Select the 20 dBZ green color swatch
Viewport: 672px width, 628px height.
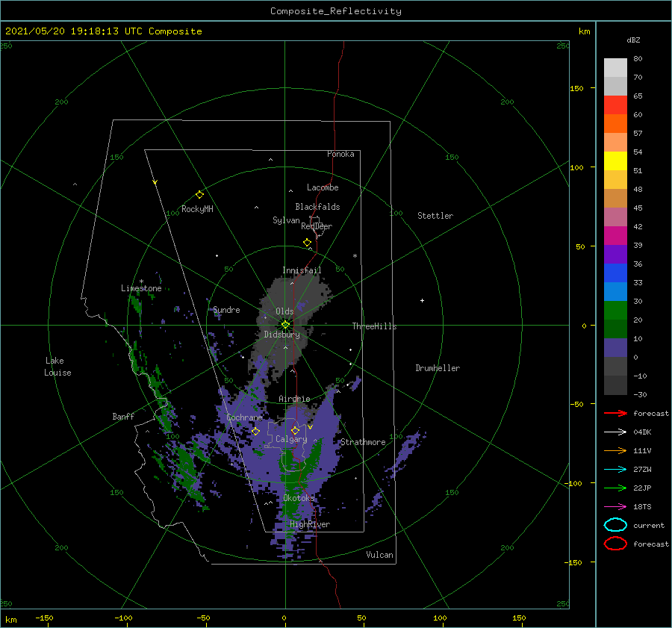pos(615,310)
